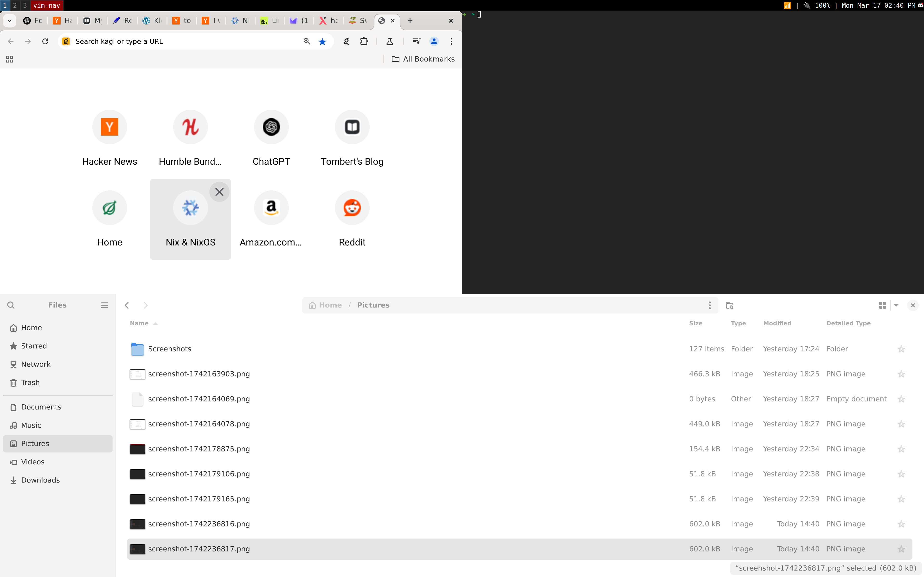Image resolution: width=924 pixels, height=577 pixels.
Task: Click the bookmark star in address bar
Action: click(x=322, y=41)
